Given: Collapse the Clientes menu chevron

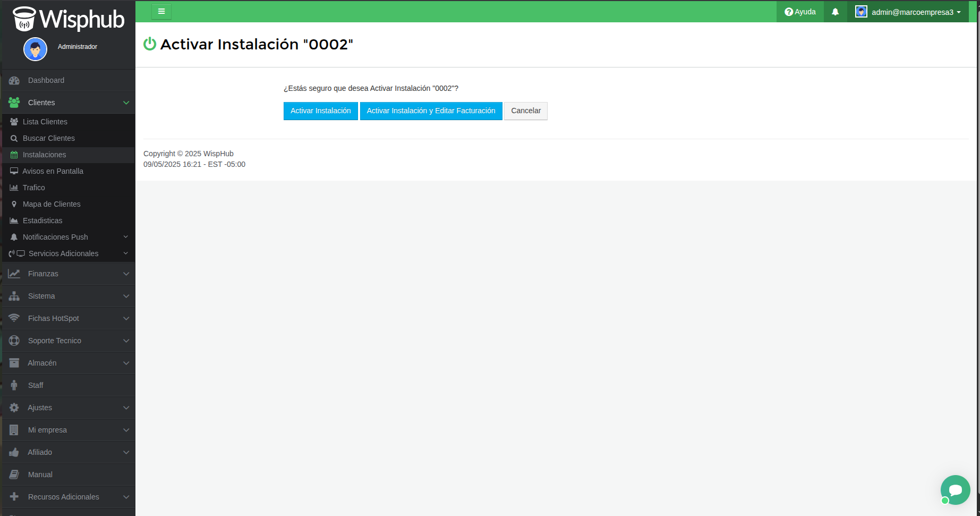Looking at the screenshot, I should coord(126,103).
